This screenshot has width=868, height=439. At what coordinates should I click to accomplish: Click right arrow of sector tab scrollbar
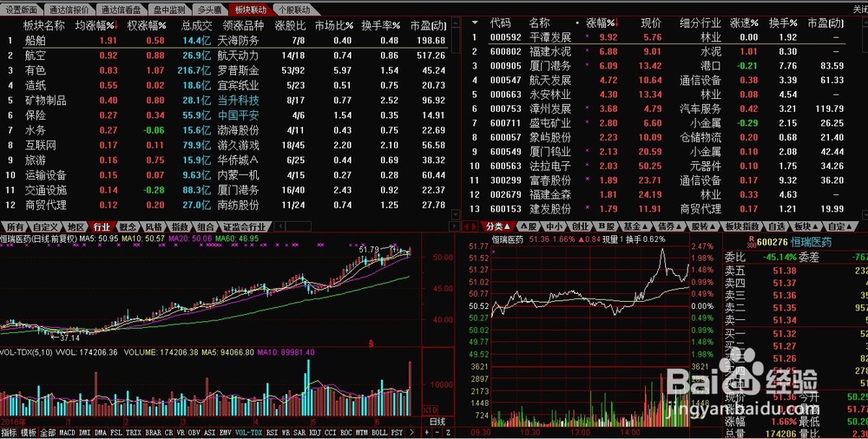point(455,226)
